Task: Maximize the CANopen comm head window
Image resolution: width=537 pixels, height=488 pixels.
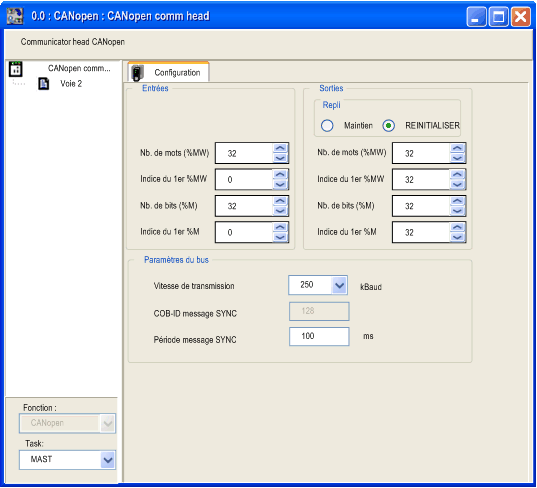Action: [x=498, y=16]
